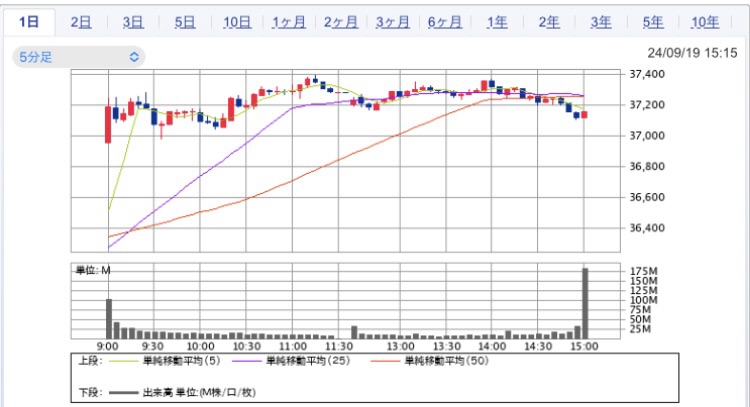Viewport: 750px width, 407px height.
Task: Click the 単純移動平均(50) legend entry
Action: tap(447, 361)
